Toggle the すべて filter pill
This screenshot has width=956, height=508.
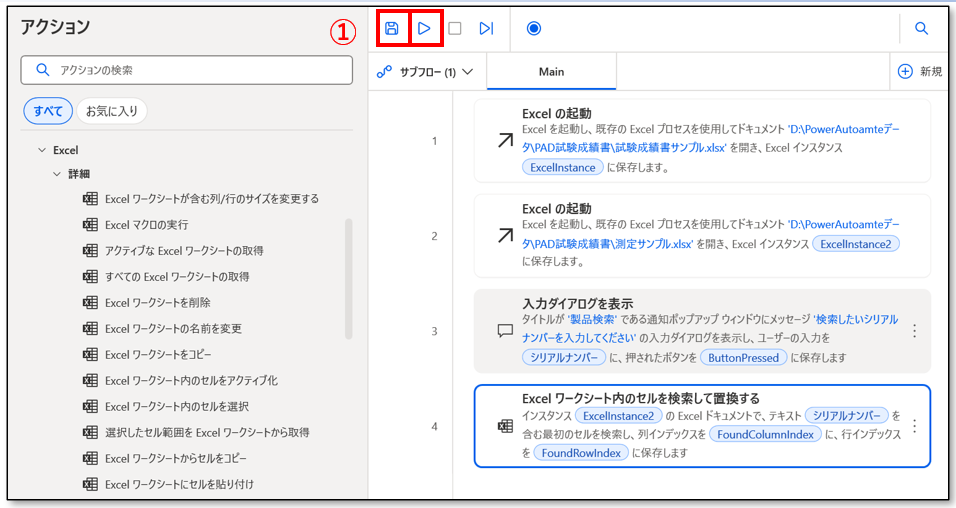click(x=48, y=111)
